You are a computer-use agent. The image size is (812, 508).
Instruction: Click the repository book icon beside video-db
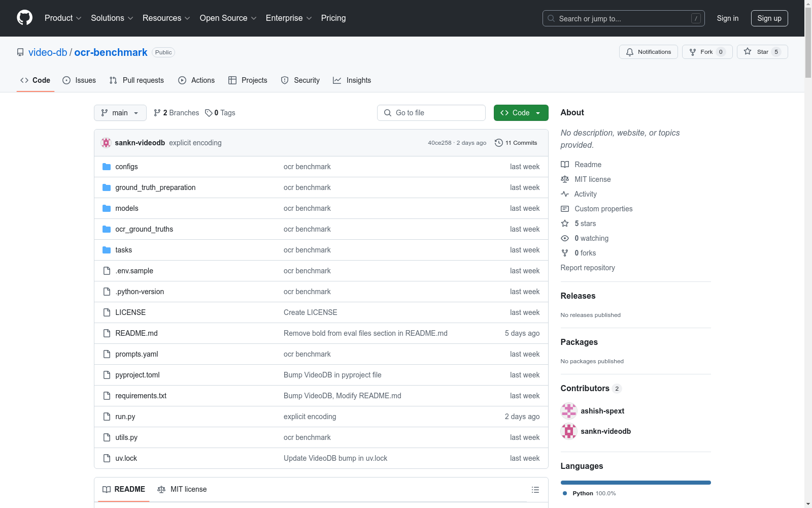(20, 52)
